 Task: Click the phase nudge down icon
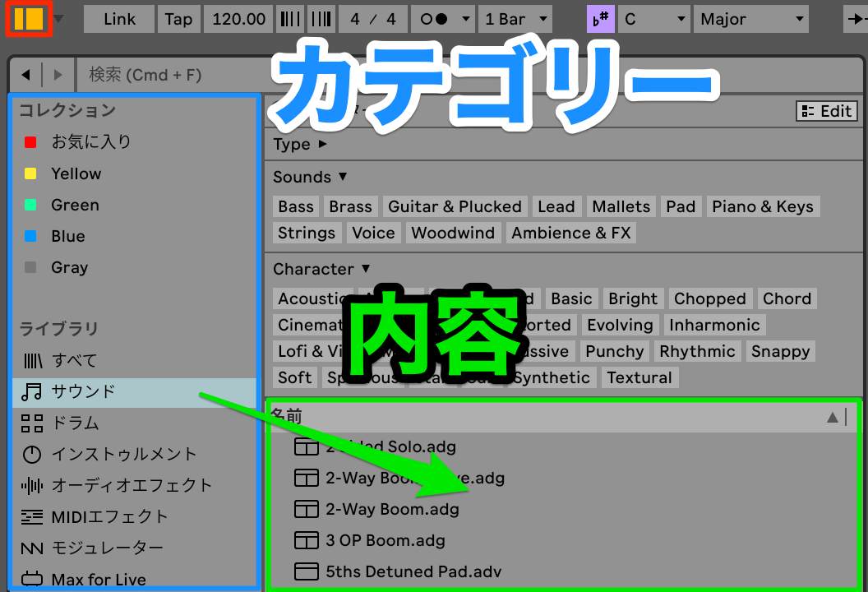tap(290, 20)
